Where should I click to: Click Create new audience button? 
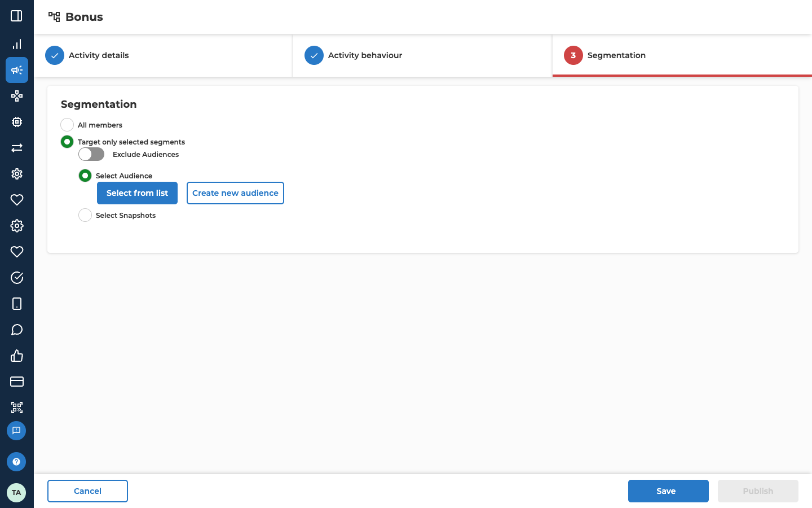point(235,193)
